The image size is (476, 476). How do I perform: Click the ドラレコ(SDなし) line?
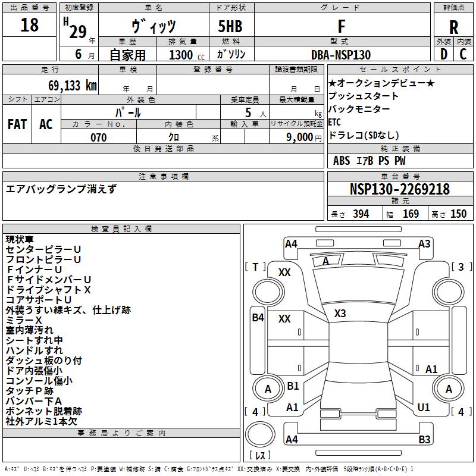click(364, 136)
